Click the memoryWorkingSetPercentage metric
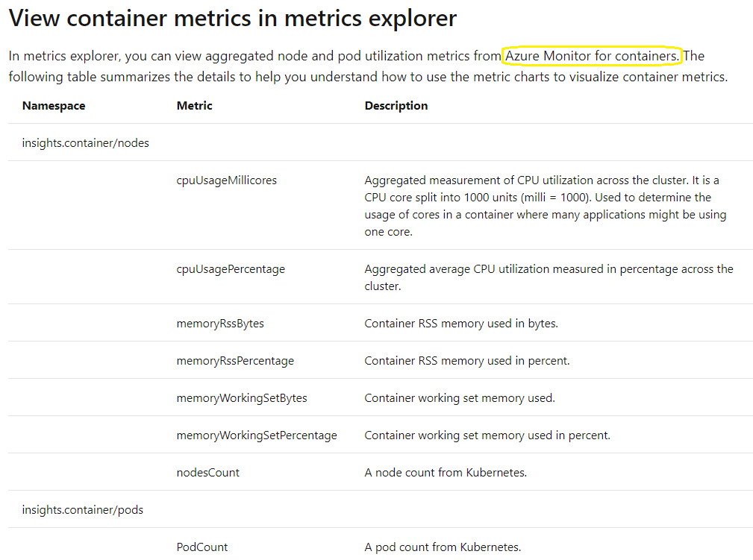This screenshot has height=560, width=753. tap(257, 435)
